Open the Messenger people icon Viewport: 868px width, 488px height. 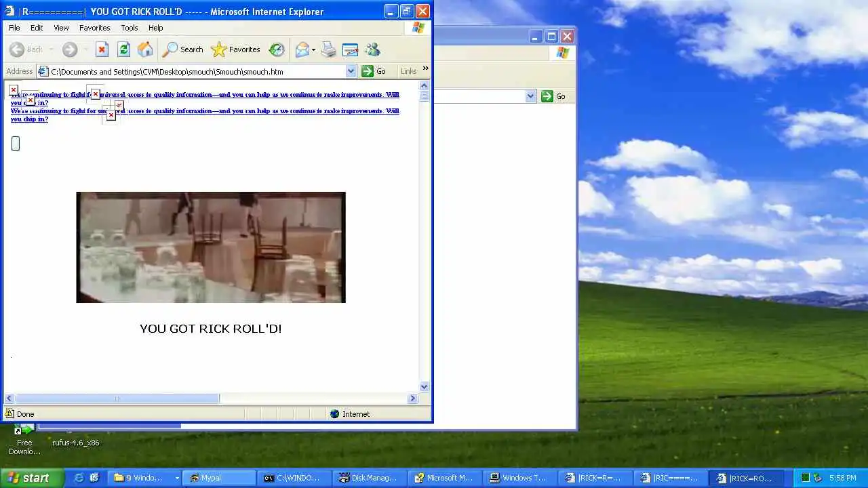[x=372, y=49]
